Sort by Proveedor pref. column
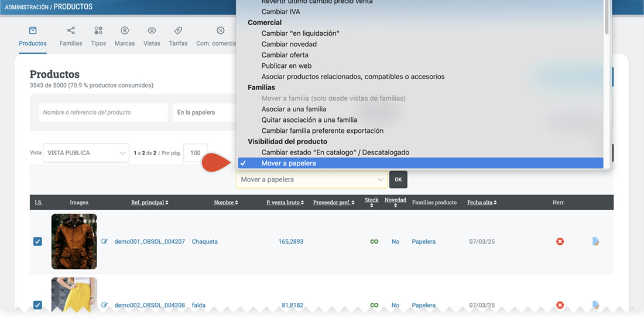 [334, 202]
